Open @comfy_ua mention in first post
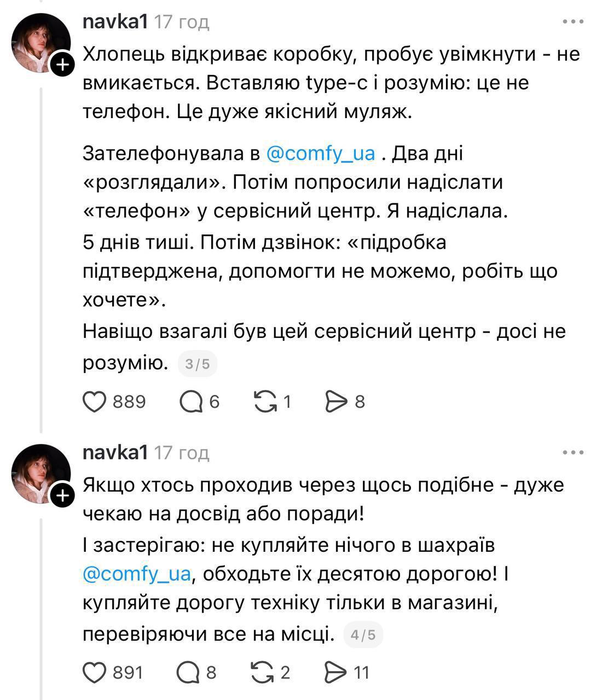Image resolution: width=602 pixels, height=700 pixels. pos(321,154)
